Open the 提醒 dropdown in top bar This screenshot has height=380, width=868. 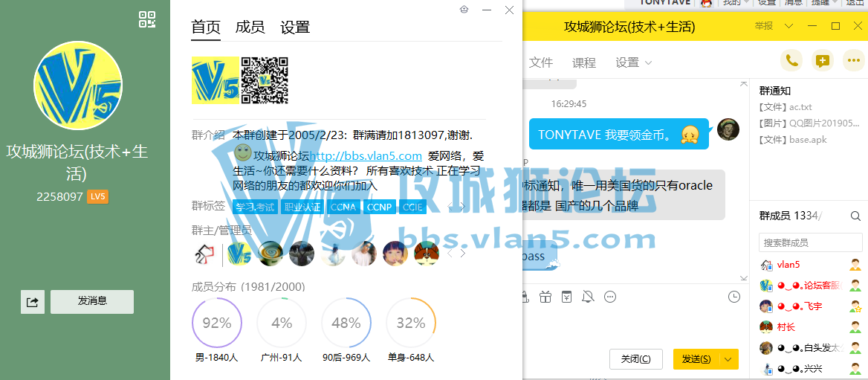(x=823, y=2)
